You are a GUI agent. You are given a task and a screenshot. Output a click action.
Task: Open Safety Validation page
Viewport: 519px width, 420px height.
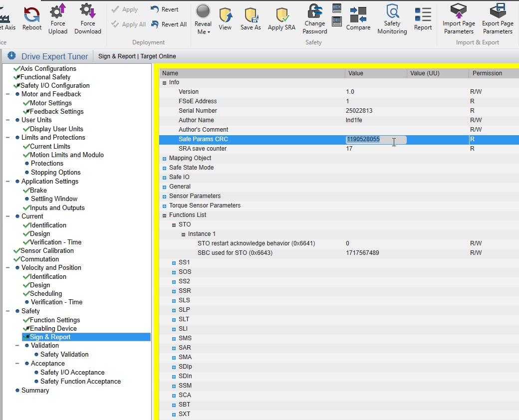click(64, 354)
